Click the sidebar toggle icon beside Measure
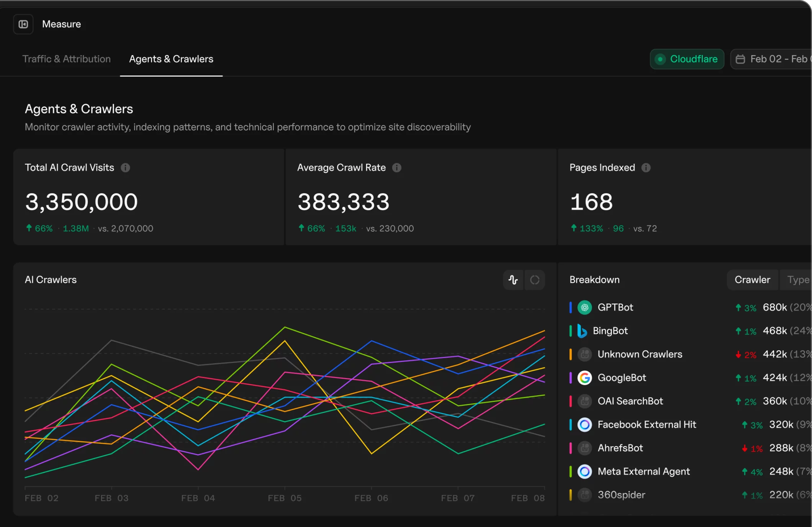This screenshot has height=527, width=812. pyautogui.click(x=23, y=24)
